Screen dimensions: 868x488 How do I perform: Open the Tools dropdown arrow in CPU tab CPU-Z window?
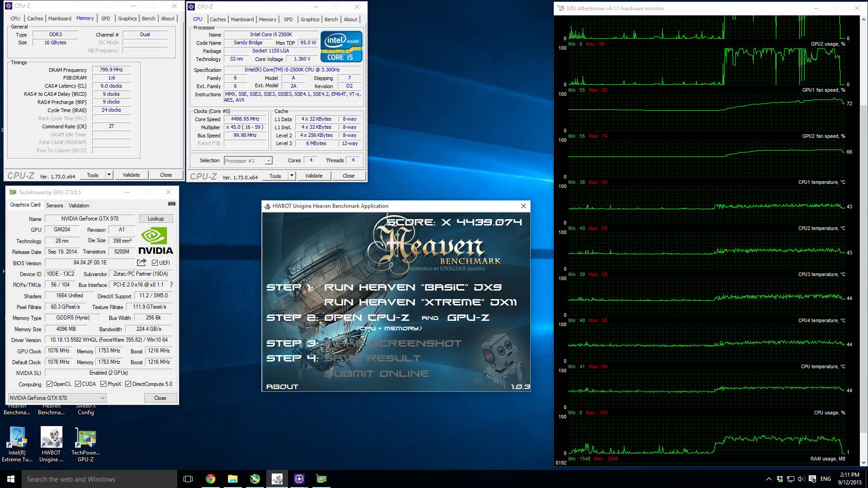(292, 176)
